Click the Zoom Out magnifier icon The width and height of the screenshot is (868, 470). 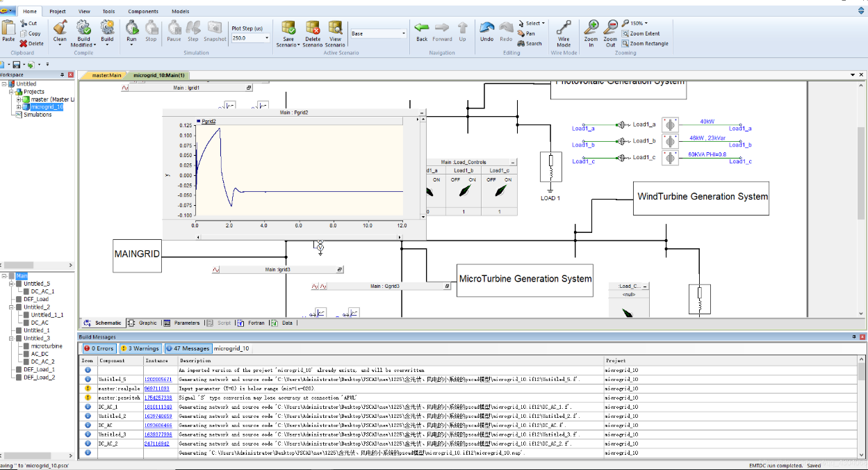tap(610, 27)
